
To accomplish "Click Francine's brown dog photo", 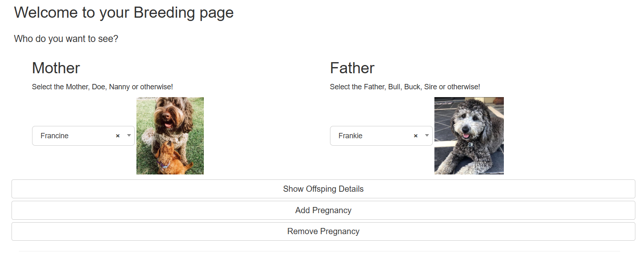I will click(x=170, y=136).
